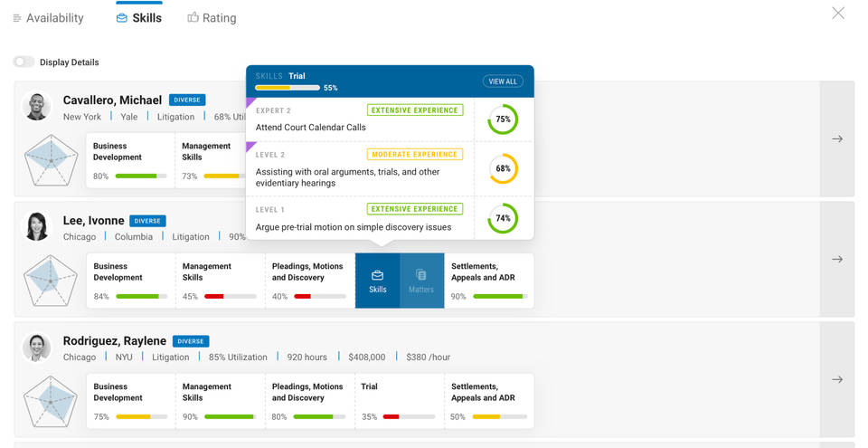Click 'Columbia' in Ivonne Lee's row

[x=134, y=237]
